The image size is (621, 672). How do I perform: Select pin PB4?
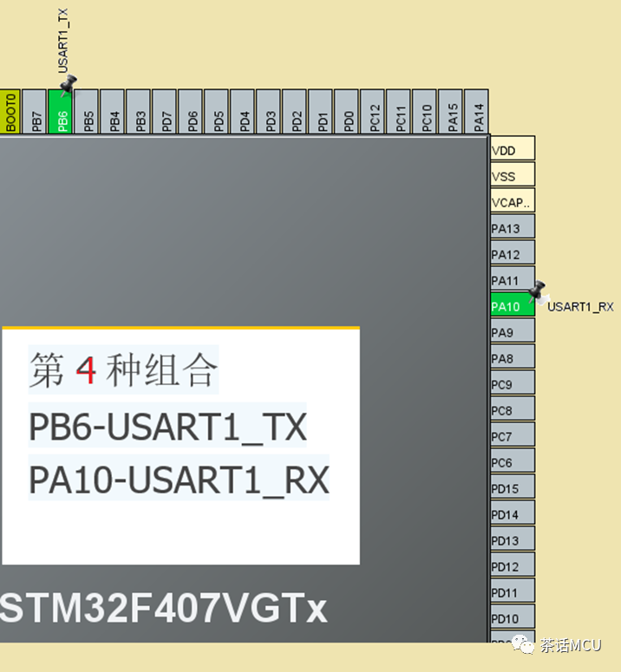point(112,112)
